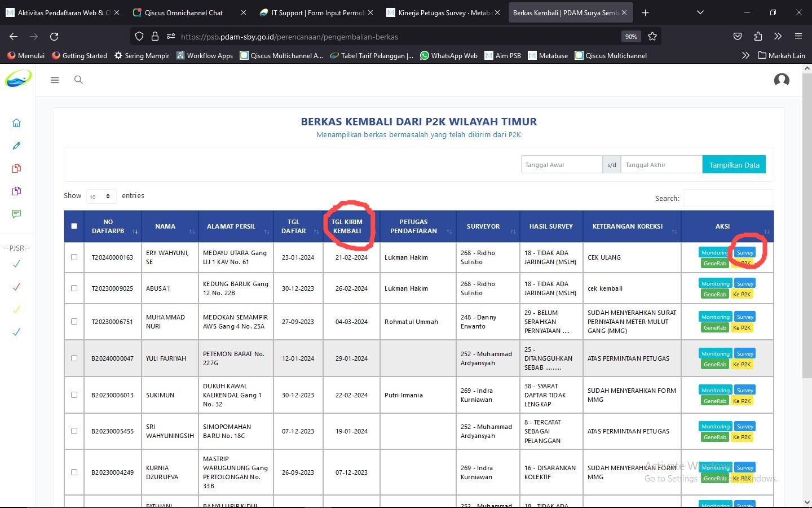Click the table Search input box
Screen dimensions: 812x508
tap(728, 198)
